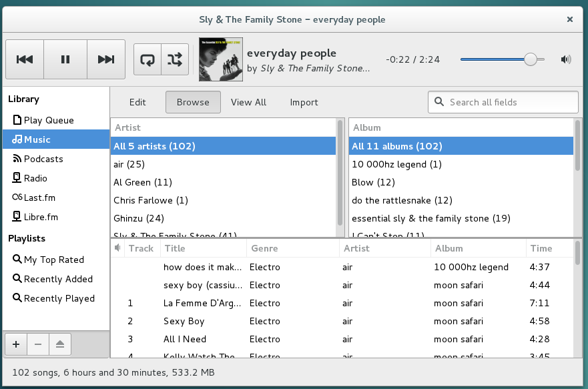Click the View All button
This screenshot has height=389, width=588.
(249, 102)
